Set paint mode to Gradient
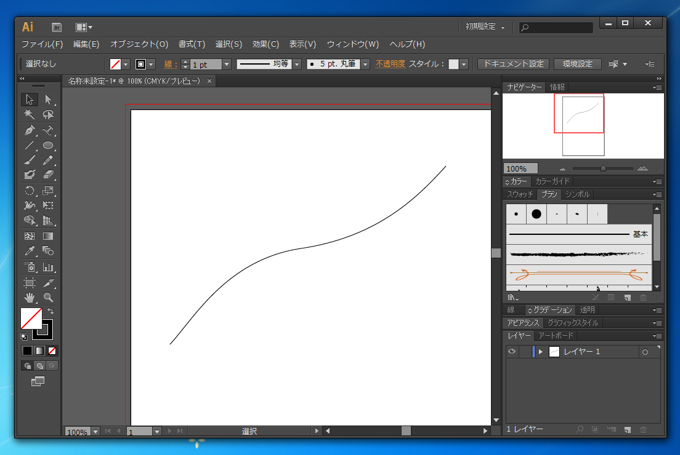The image size is (680, 455). pos(39,350)
